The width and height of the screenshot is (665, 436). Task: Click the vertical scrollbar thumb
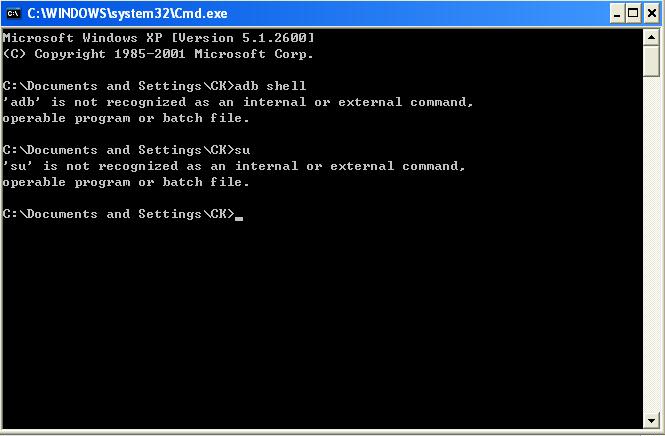652,62
